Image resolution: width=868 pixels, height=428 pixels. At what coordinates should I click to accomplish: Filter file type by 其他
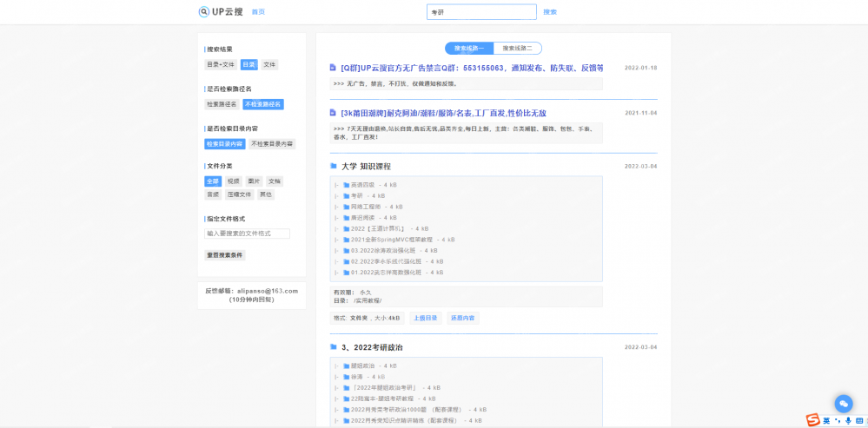[266, 194]
